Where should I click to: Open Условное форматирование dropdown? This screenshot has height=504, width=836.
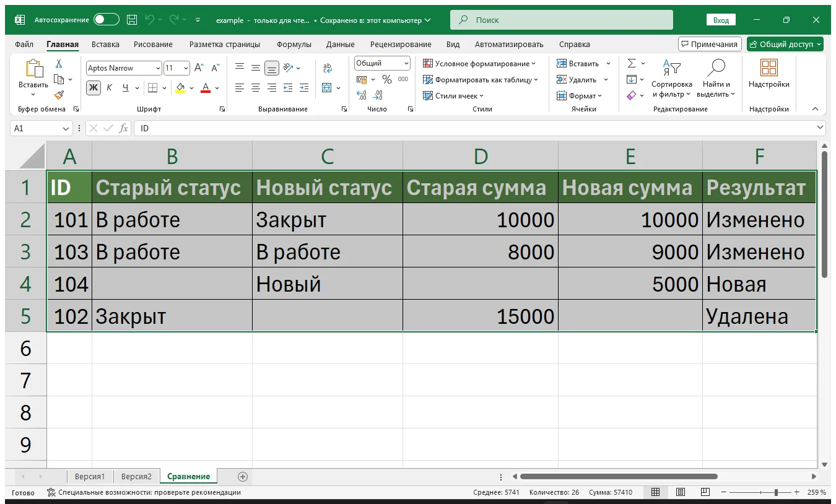pyautogui.click(x=479, y=63)
